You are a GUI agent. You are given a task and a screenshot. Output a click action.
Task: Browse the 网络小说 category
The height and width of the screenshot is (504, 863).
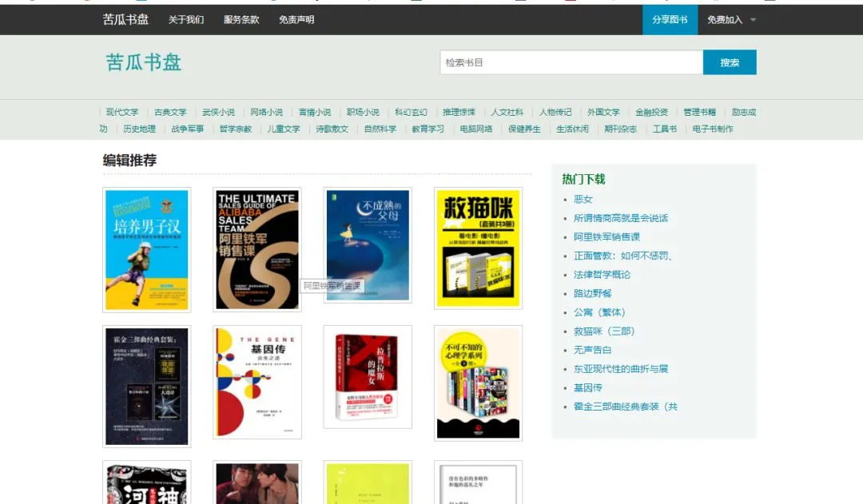(x=266, y=113)
